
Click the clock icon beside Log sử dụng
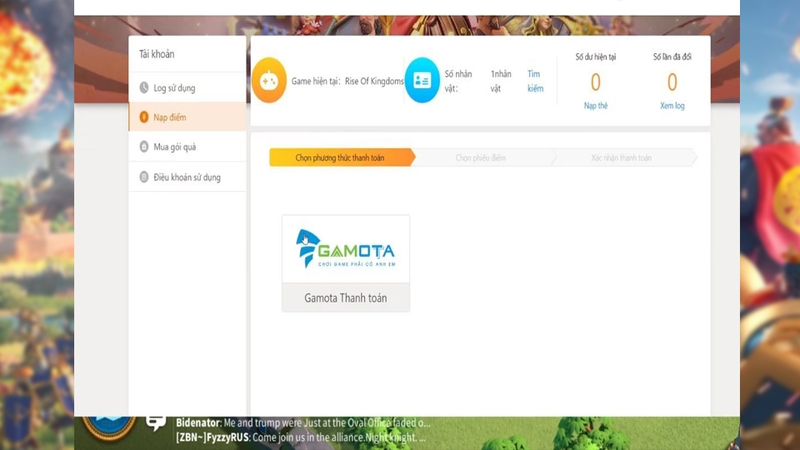pos(144,88)
